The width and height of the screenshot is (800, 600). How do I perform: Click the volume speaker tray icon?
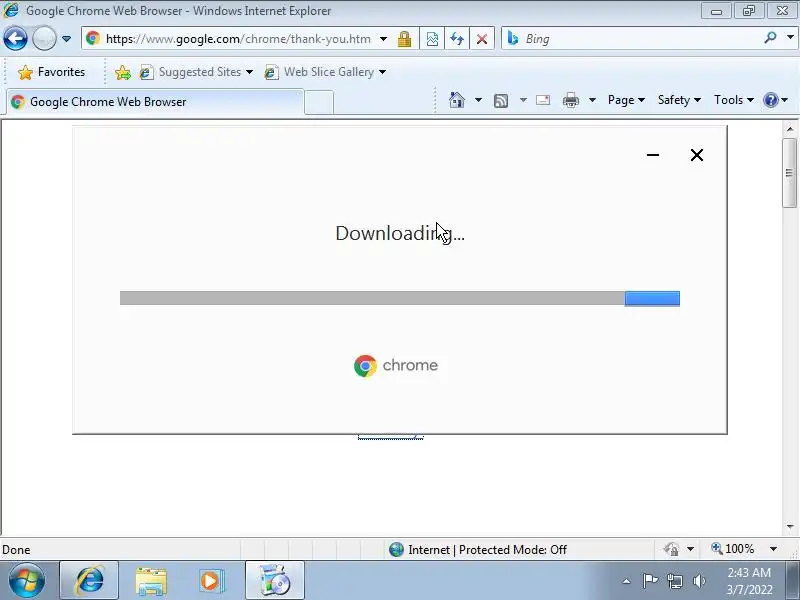(699, 581)
